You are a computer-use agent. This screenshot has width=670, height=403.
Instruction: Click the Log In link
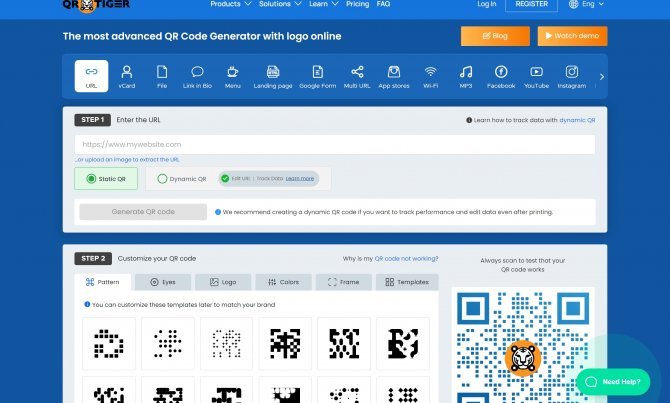(x=487, y=4)
